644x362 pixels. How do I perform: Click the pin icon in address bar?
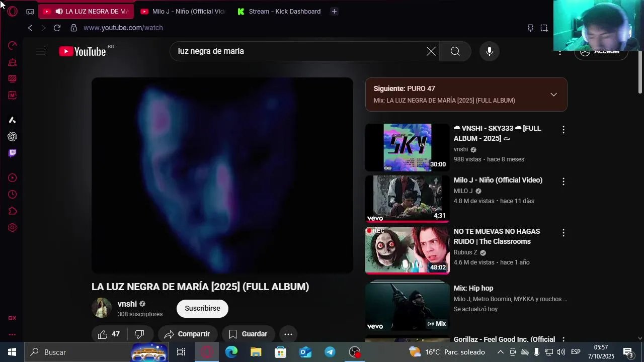(530, 28)
